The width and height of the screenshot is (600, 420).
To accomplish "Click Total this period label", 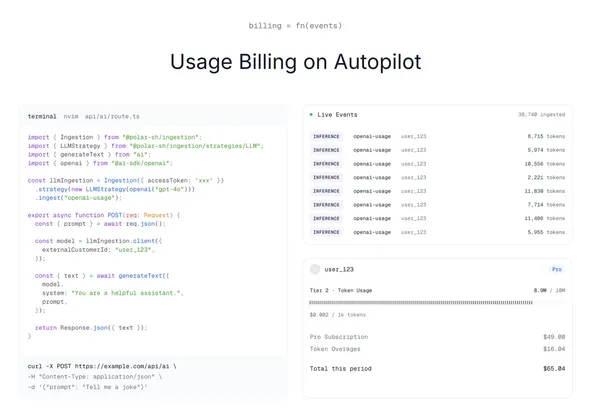I will (341, 369).
